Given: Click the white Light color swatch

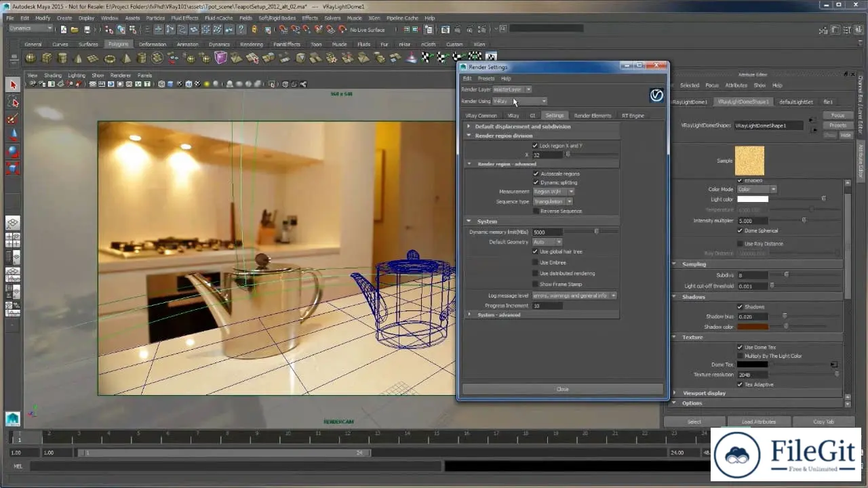Looking at the screenshot, I should point(753,199).
